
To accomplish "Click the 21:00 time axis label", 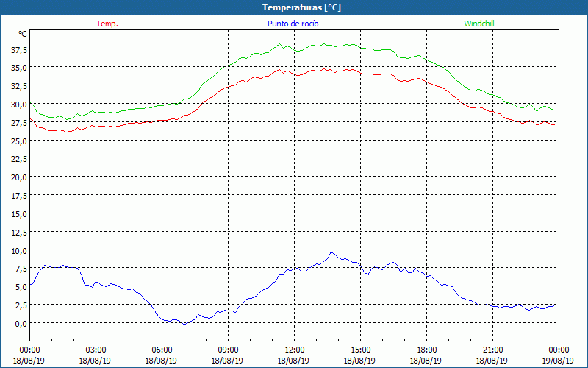I will click(492, 350).
